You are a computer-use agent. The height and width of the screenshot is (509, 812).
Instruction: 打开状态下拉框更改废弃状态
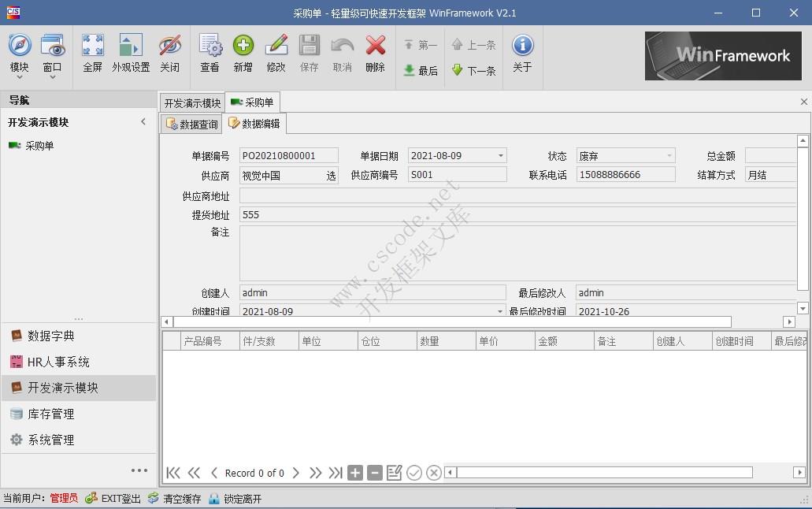[x=671, y=155]
